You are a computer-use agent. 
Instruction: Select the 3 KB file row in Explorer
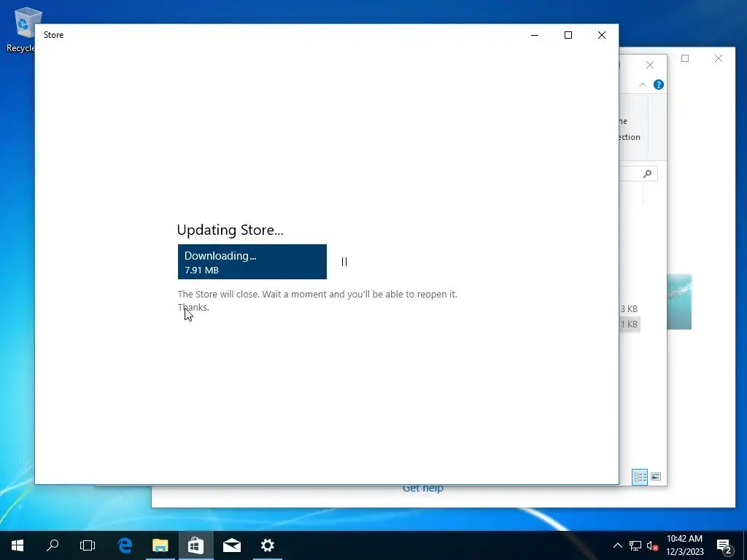[629, 309]
